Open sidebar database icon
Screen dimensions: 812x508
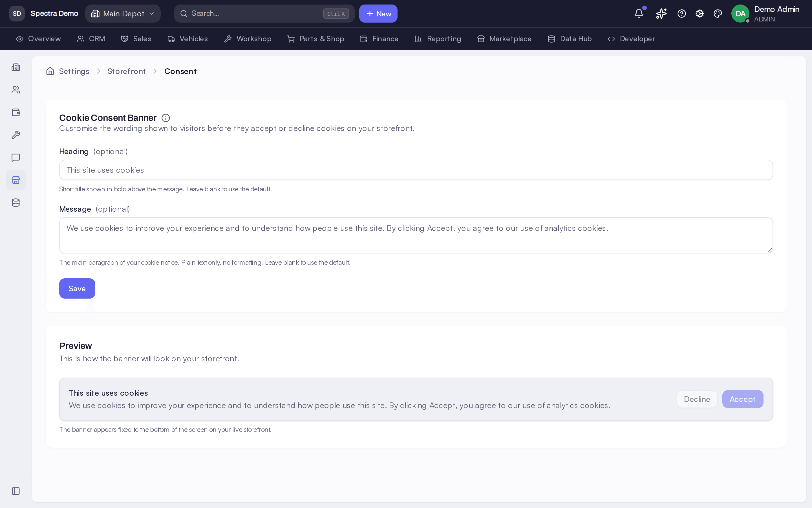(16, 203)
